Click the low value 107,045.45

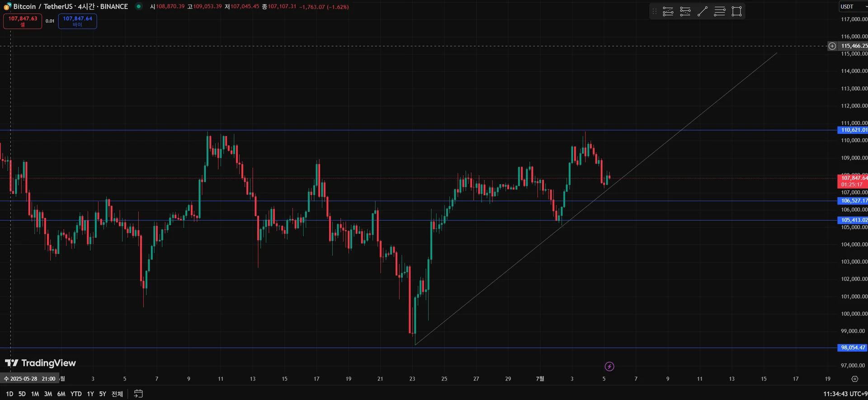(245, 7)
